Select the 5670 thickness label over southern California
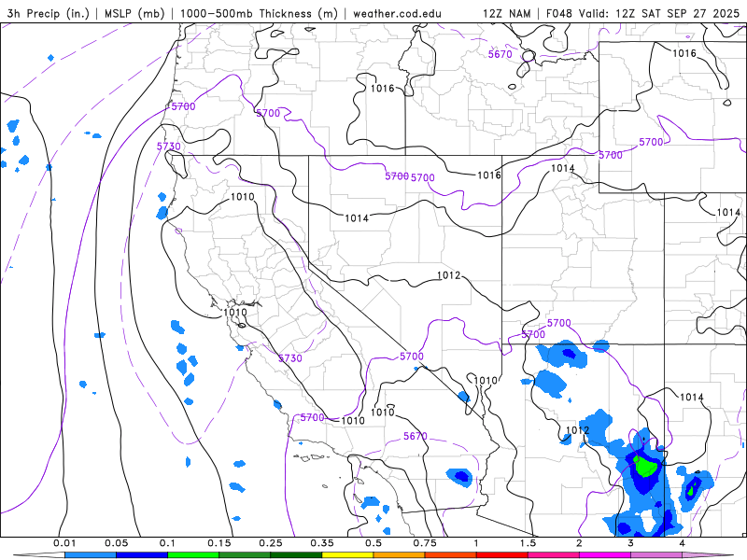Screen dimensions: 747x560 (x=416, y=436)
